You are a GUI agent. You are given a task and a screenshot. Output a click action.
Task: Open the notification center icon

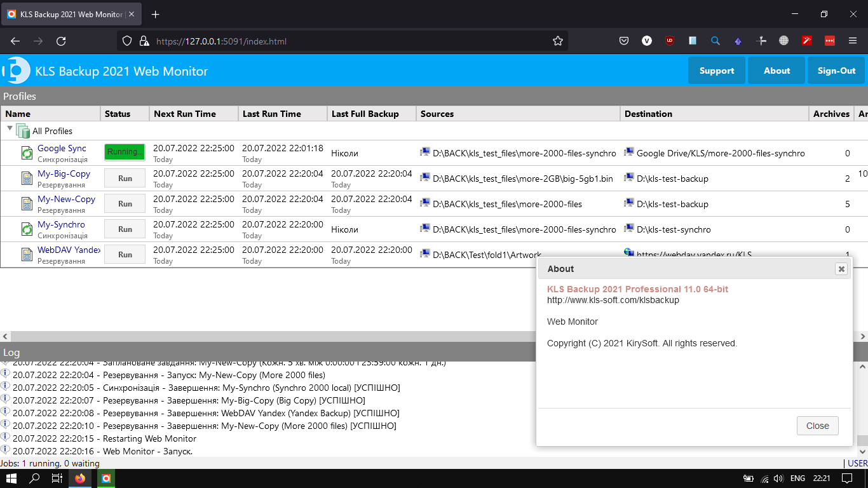[847, 478]
